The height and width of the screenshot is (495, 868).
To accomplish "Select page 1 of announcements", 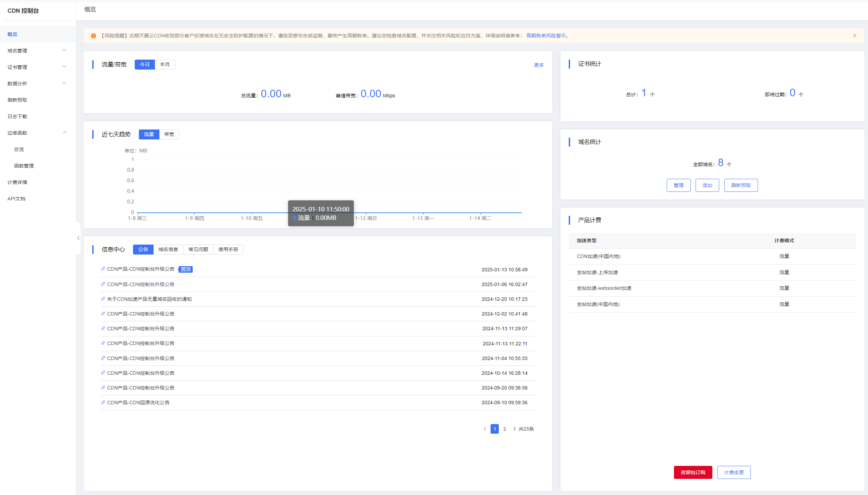I will click(x=494, y=429).
